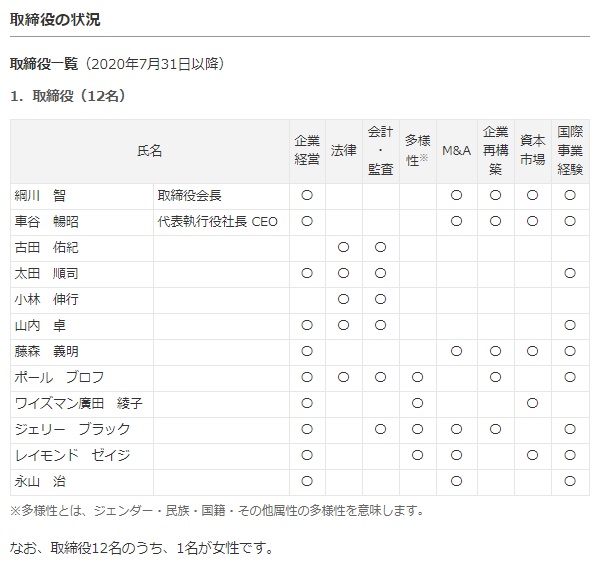Click 小林 伸行's 会計・監査 circle mark

point(380,300)
